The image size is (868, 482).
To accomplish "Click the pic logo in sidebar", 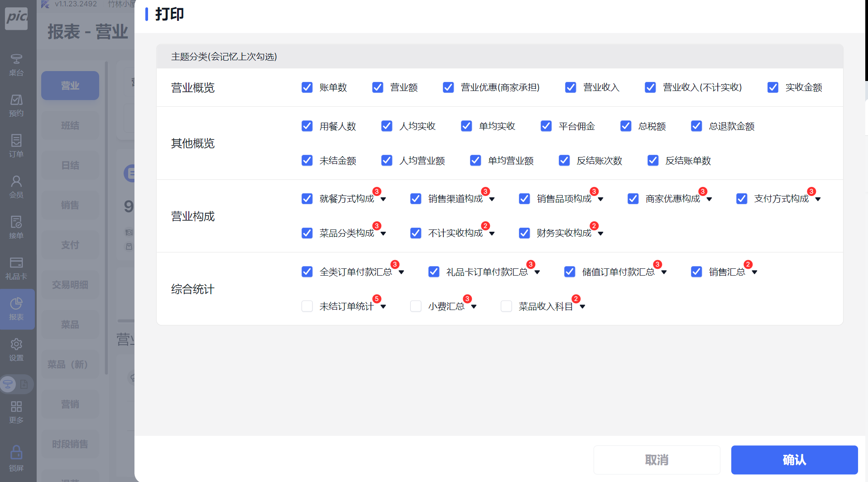I will (16, 18).
